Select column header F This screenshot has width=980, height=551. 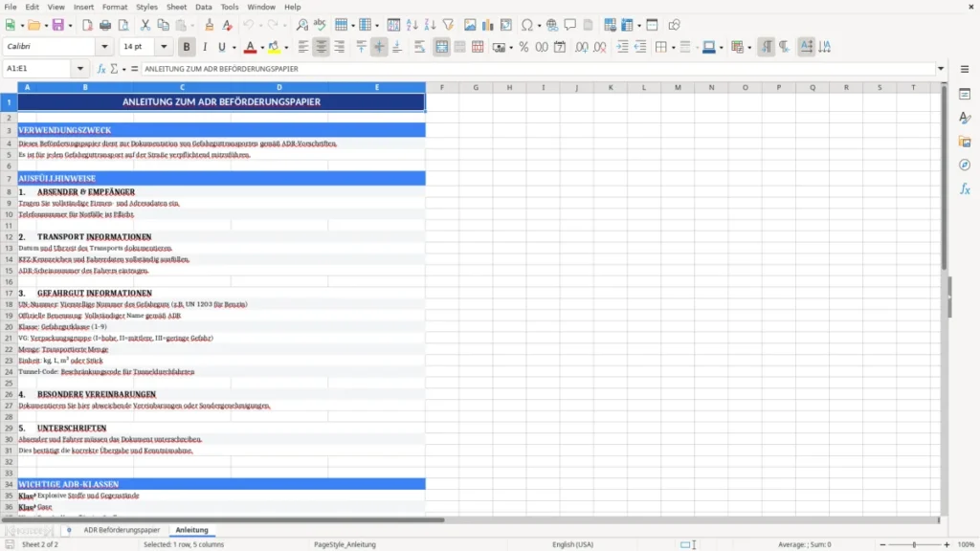pos(442,87)
